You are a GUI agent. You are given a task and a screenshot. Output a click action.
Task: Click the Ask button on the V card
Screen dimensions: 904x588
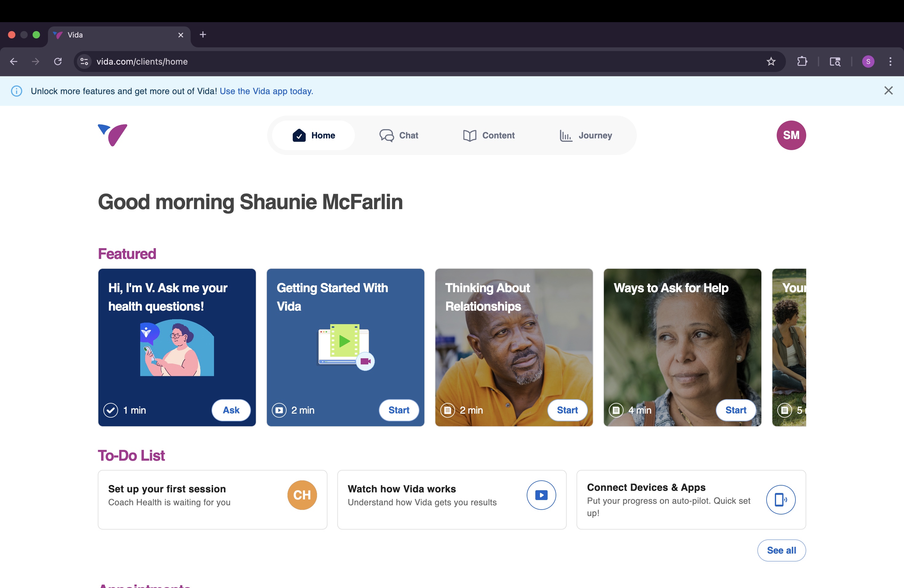coord(231,410)
